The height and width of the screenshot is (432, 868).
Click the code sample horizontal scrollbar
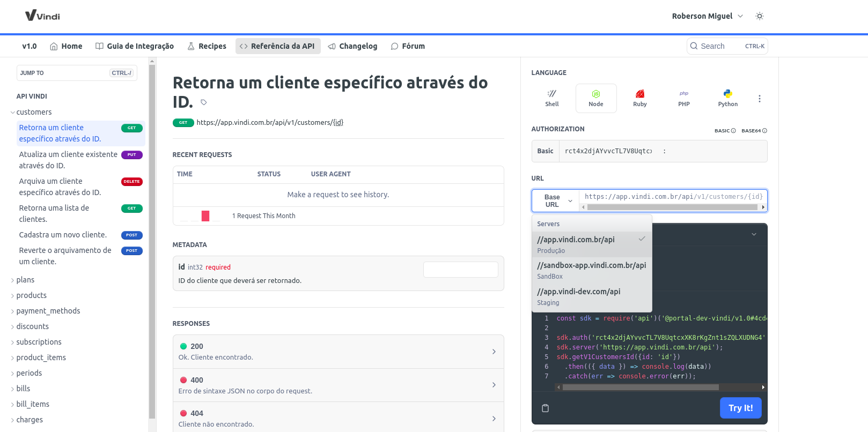coord(641,387)
